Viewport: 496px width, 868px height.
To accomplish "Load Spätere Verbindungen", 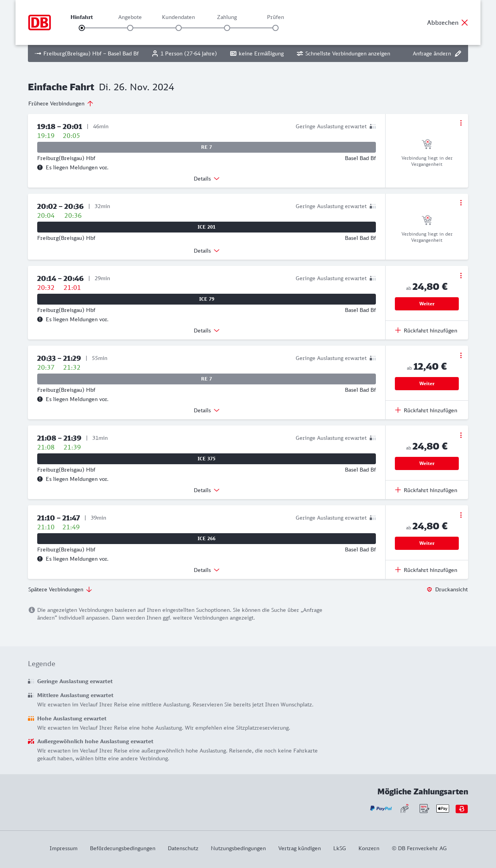I will (x=60, y=589).
